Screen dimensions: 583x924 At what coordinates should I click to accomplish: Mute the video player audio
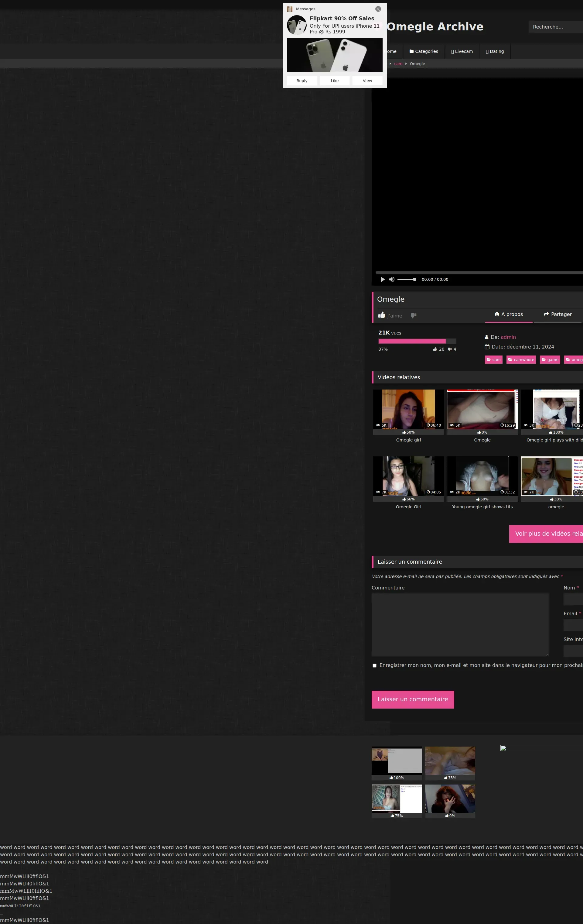pos(392,279)
